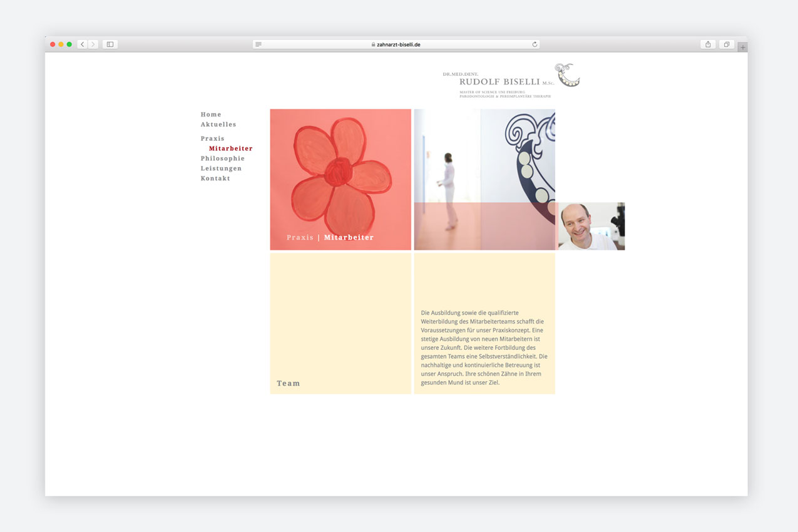Go to the Philosophie page
The width and height of the screenshot is (798, 532).
click(x=222, y=158)
